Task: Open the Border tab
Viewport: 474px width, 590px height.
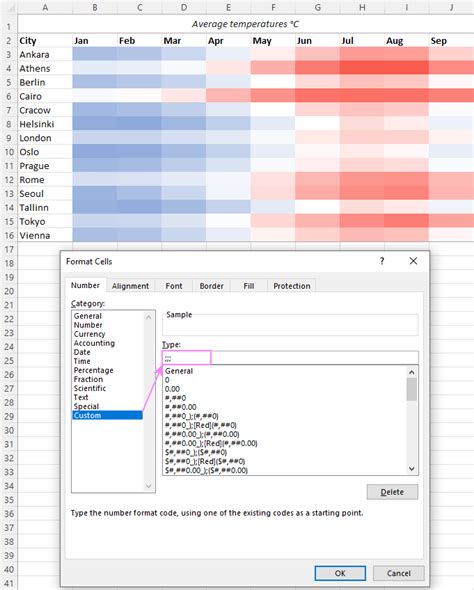Action: pyautogui.click(x=211, y=286)
